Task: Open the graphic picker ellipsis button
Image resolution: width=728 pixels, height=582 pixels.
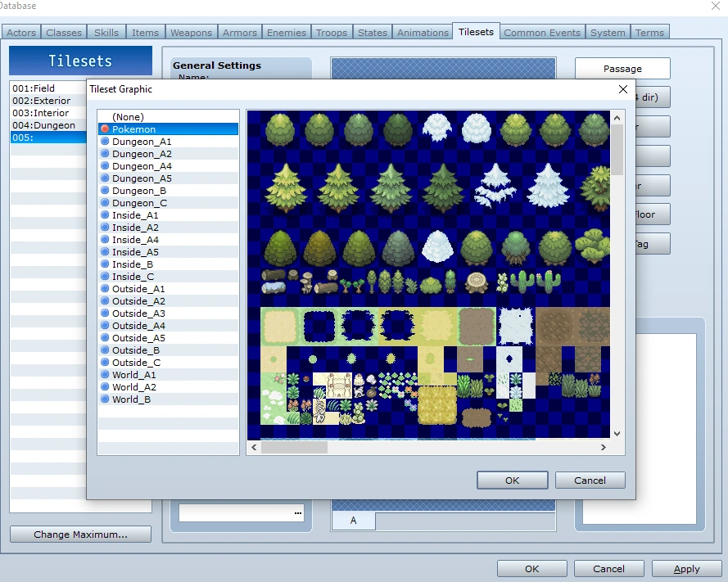Action: (x=297, y=513)
